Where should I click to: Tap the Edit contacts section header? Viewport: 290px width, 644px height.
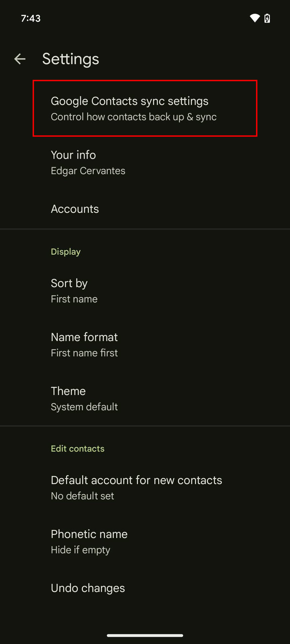pyautogui.click(x=78, y=448)
